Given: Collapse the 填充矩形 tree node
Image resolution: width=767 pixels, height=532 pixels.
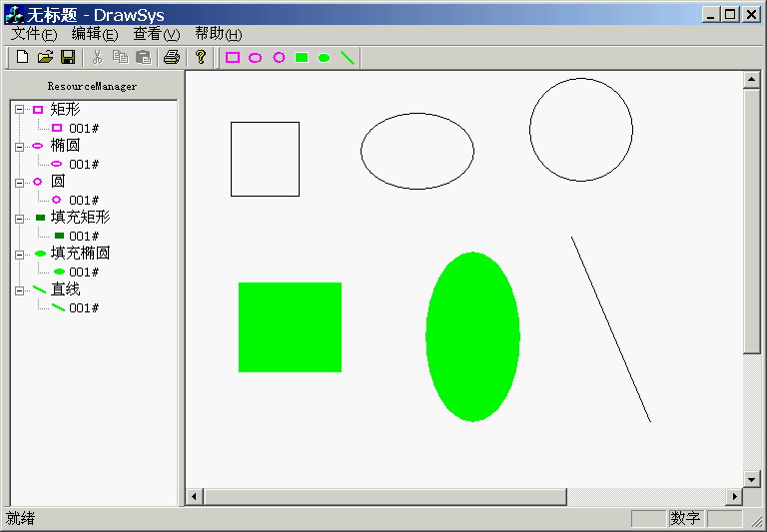Looking at the screenshot, I should coord(19,218).
